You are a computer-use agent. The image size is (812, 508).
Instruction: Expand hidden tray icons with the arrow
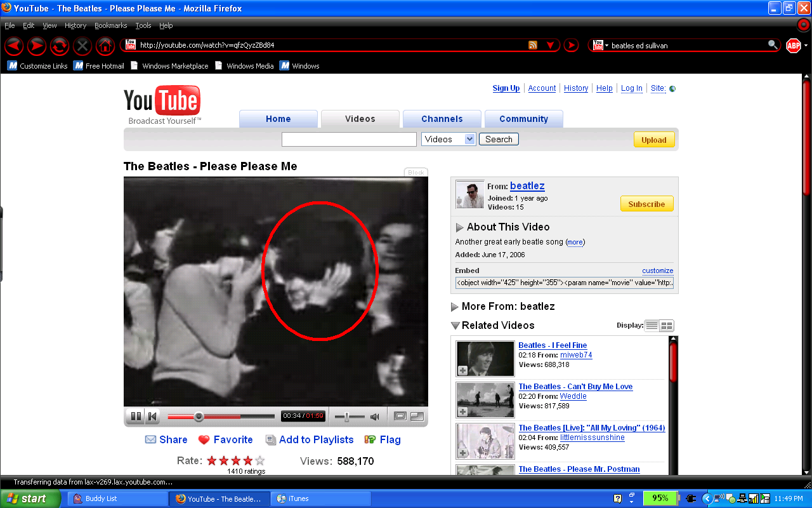[x=706, y=498]
